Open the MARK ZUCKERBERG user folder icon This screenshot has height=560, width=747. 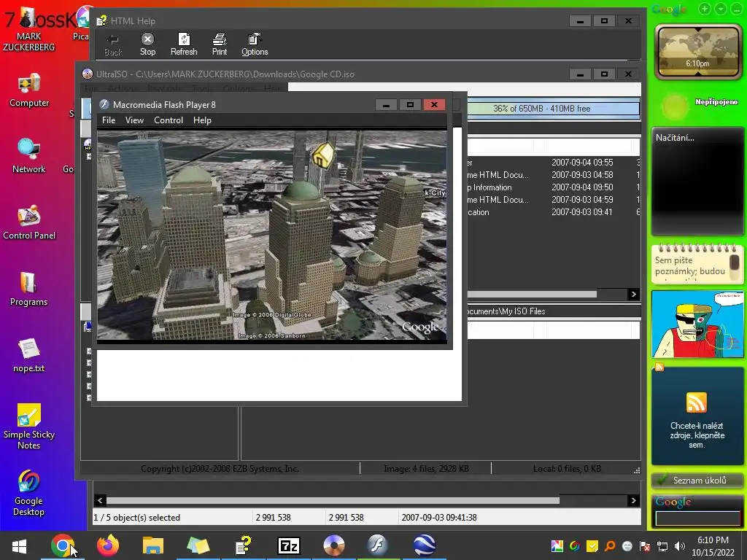click(29, 29)
